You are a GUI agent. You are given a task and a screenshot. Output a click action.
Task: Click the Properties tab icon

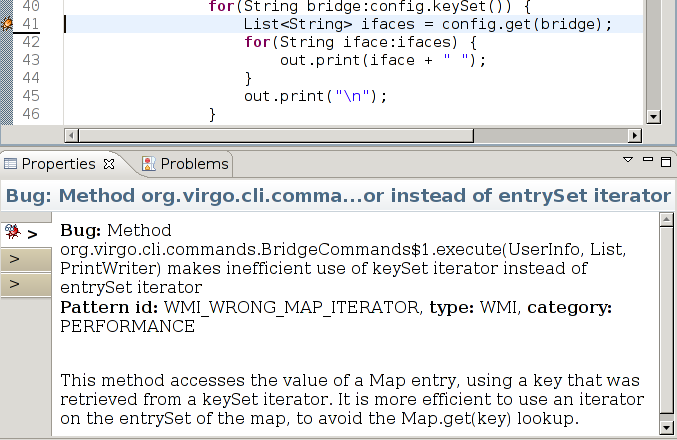coord(11,164)
